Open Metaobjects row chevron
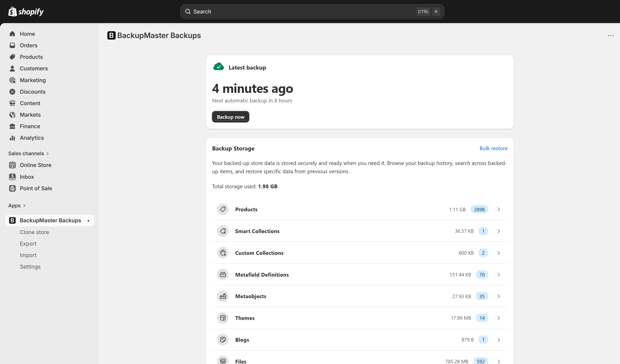The image size is (620, 364). pyautogui.click(x=499, y=296)
